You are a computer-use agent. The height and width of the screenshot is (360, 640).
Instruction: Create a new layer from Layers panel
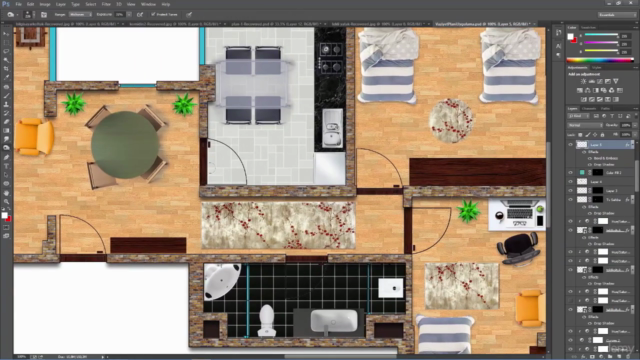coord(619,357)
